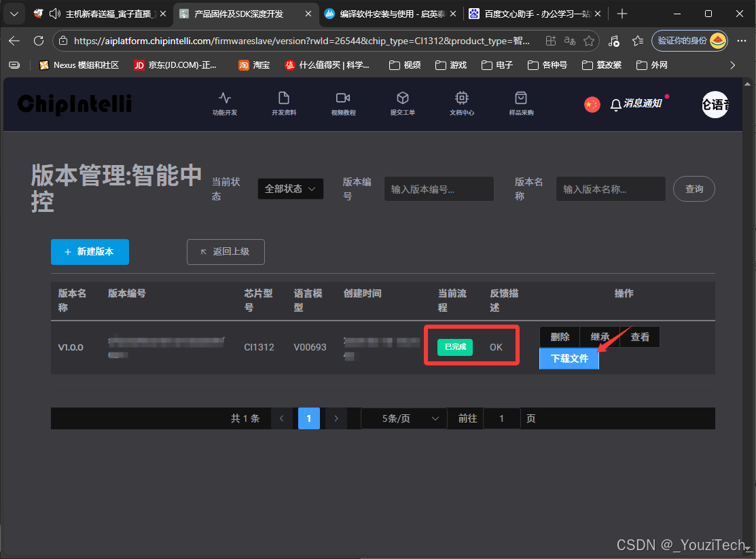Image resolution: width=756 pixels, height=559 pixels.
Task: Open the 开发资料 document icon
Action: [283, 103]
